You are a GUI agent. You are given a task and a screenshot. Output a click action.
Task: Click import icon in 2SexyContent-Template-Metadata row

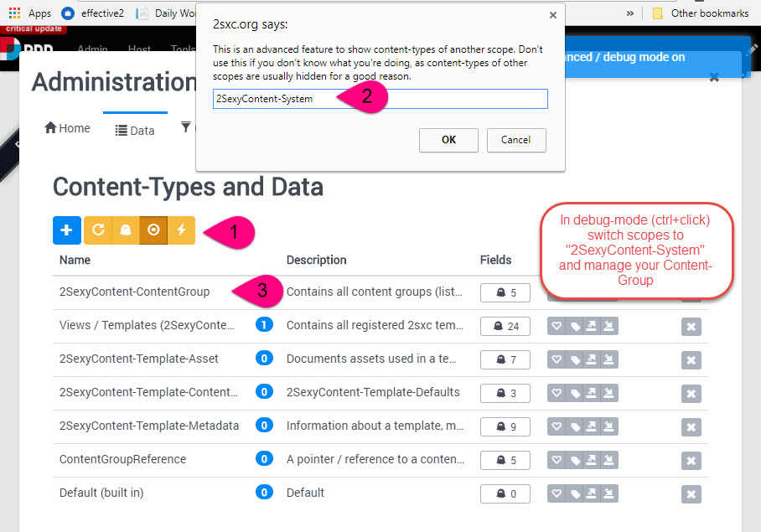click(609, 426)
